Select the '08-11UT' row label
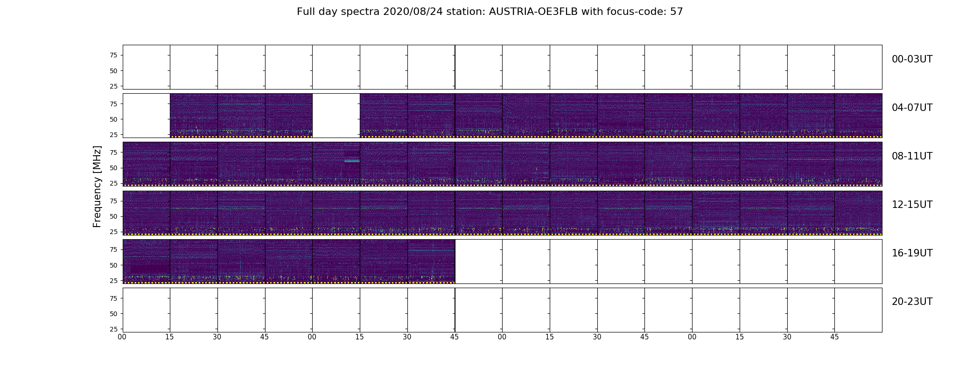 pyautogui.click(x=912, y=156)
